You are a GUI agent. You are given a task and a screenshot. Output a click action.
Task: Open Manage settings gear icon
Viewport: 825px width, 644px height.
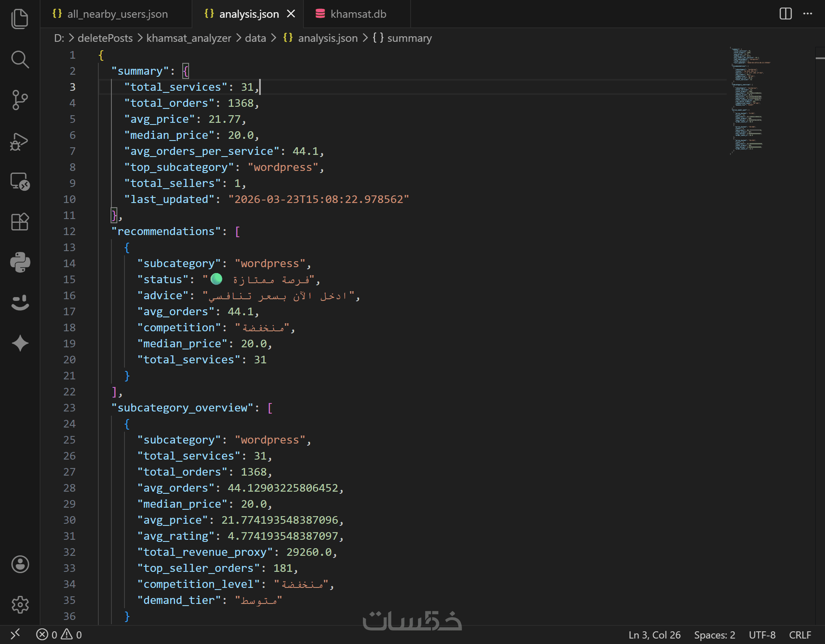(x=20, y=605)
